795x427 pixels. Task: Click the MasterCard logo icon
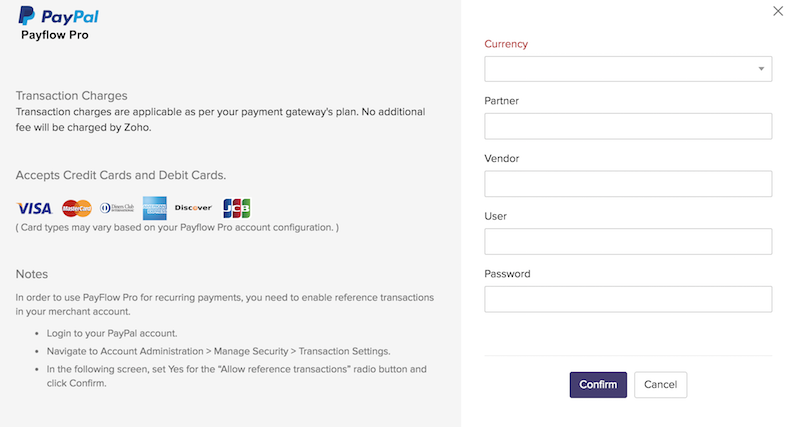pyautogui.click(x=77, y=208)
